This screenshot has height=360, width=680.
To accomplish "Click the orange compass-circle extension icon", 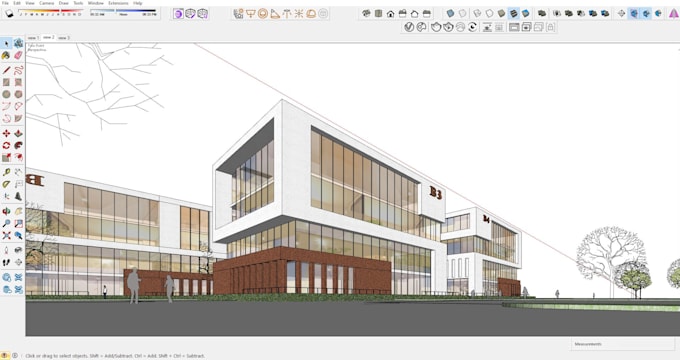I will pos(262,14).
